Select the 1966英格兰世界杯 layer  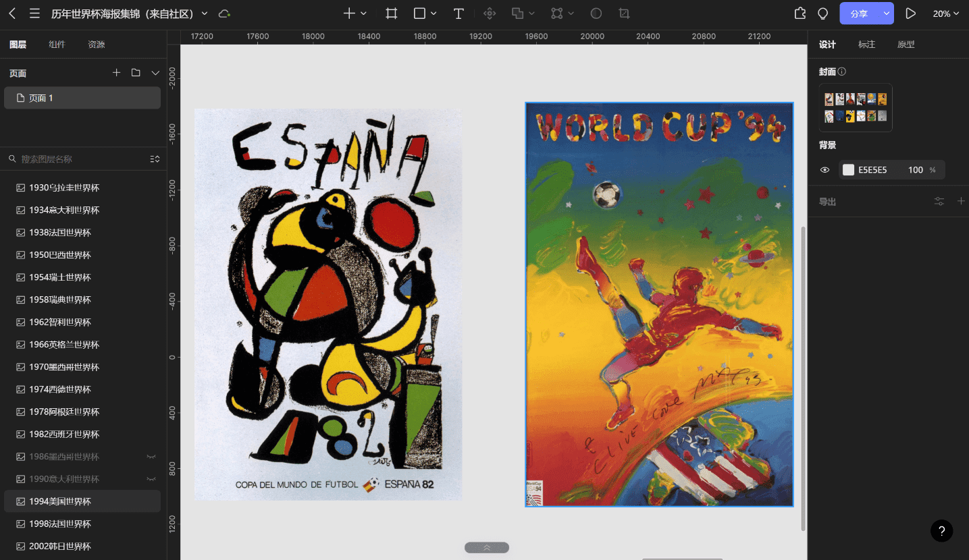click(x=82, y=345)
